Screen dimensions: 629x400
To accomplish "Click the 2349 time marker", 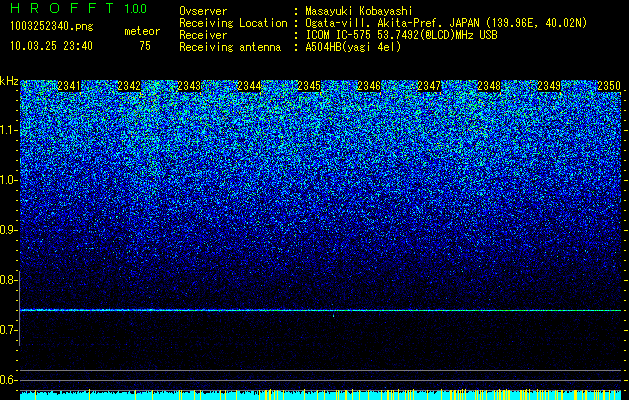I will (x=549, y=86).
